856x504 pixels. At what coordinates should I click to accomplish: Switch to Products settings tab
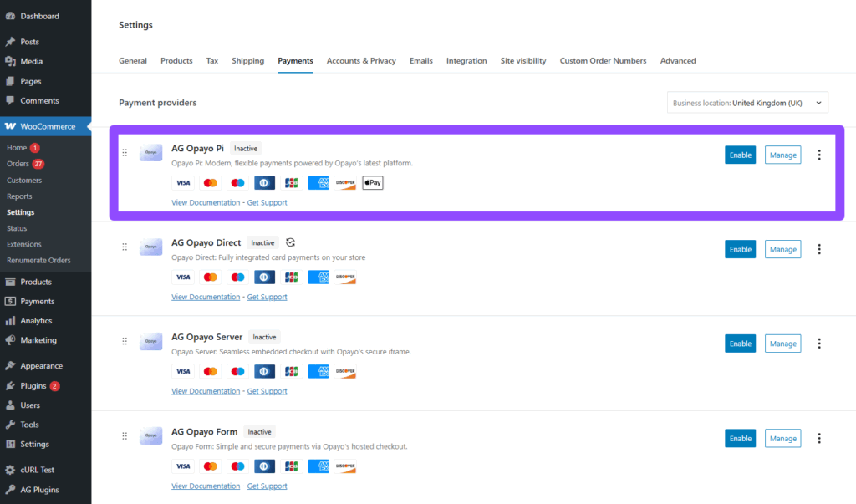(176, 61)
